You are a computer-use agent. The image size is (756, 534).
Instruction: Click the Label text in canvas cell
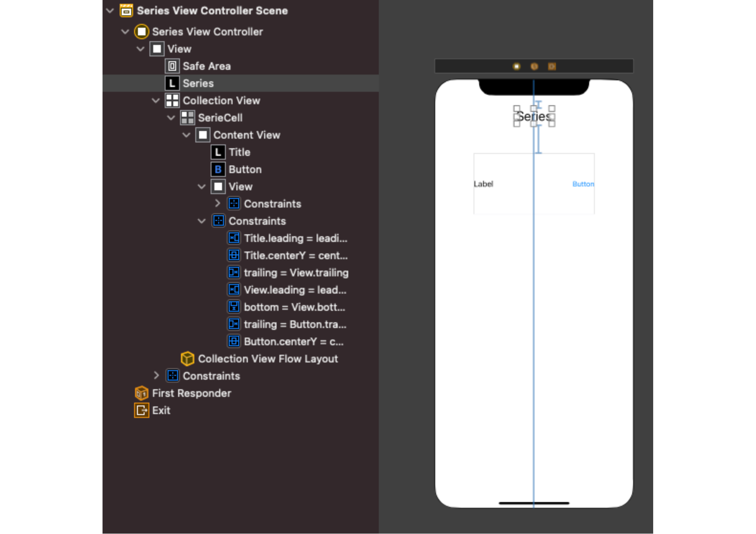483,184
